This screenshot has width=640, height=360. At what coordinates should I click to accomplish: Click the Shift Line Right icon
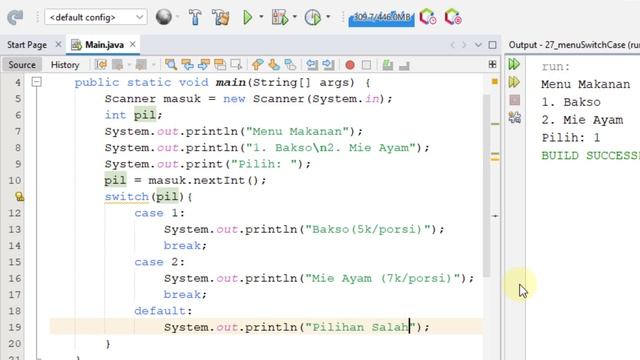click(x=328, y=64)
